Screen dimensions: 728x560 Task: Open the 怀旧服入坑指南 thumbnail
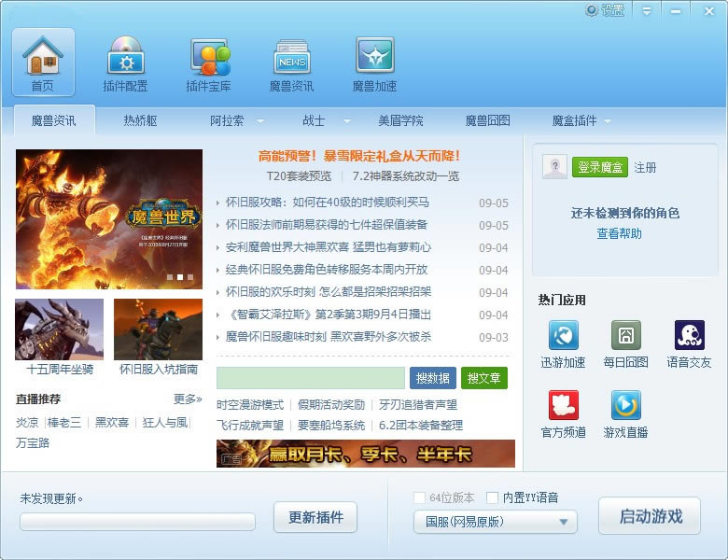(x=159, y=329)
